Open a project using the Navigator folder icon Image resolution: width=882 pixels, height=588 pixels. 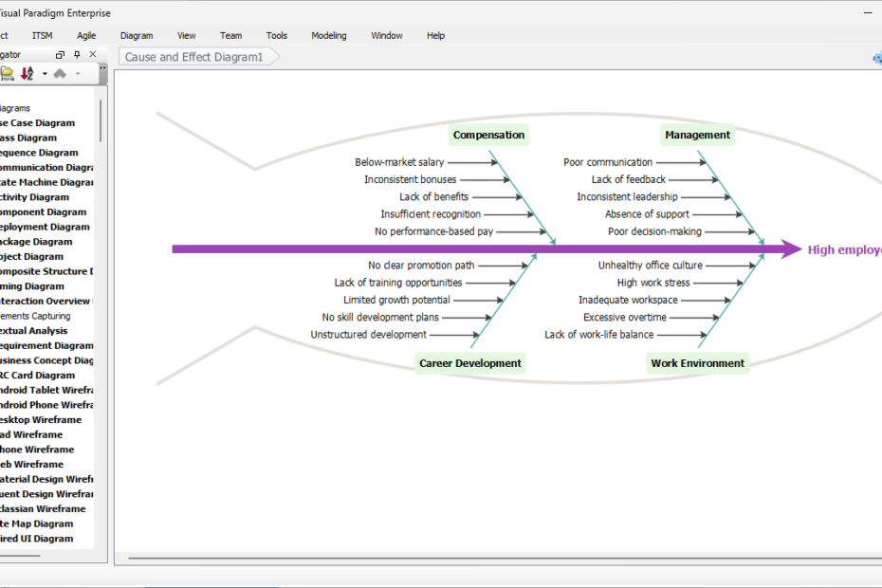click(x=7, y=72)
